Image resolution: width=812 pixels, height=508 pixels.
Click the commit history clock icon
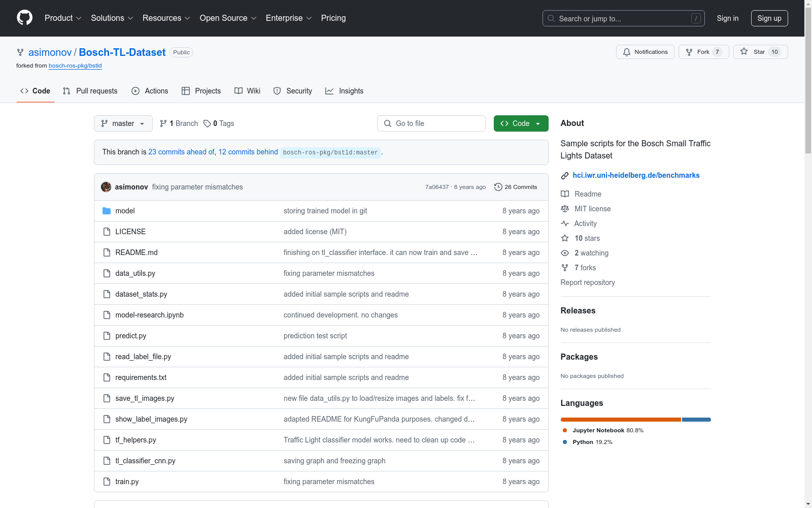[x=498, y=187]
